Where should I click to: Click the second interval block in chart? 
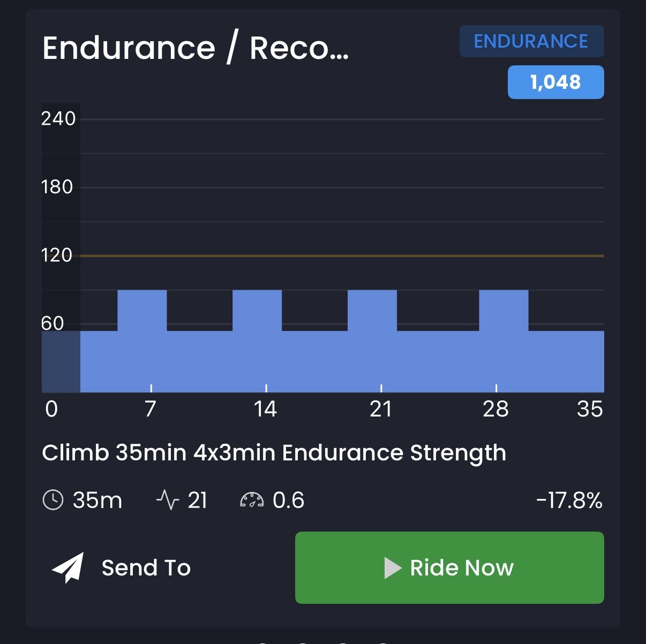point(257,310)
